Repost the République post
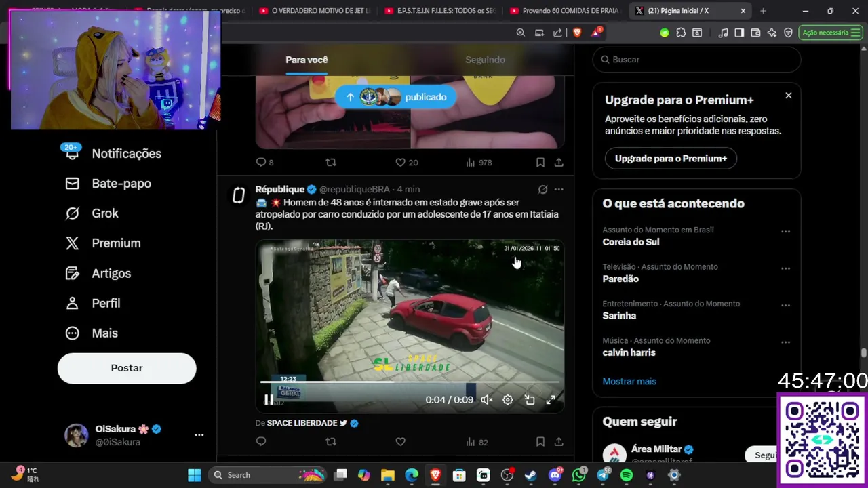The image size is (868, 488). pyautogui.click(x=331, y=442)
